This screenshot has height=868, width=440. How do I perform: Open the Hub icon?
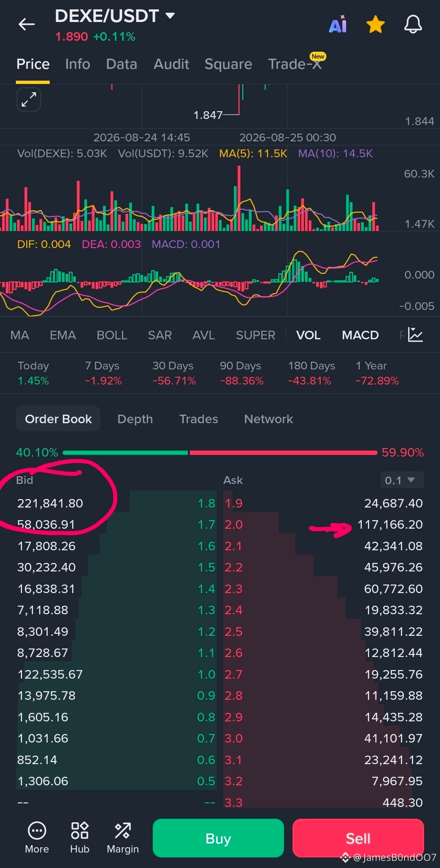click(x=79, y=838)
